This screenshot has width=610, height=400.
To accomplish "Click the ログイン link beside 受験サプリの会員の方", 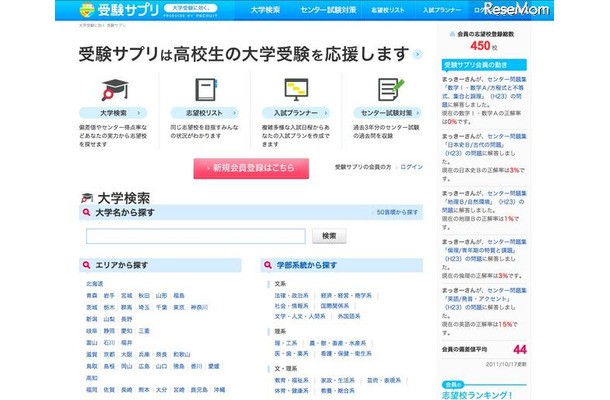I will 412,167.
